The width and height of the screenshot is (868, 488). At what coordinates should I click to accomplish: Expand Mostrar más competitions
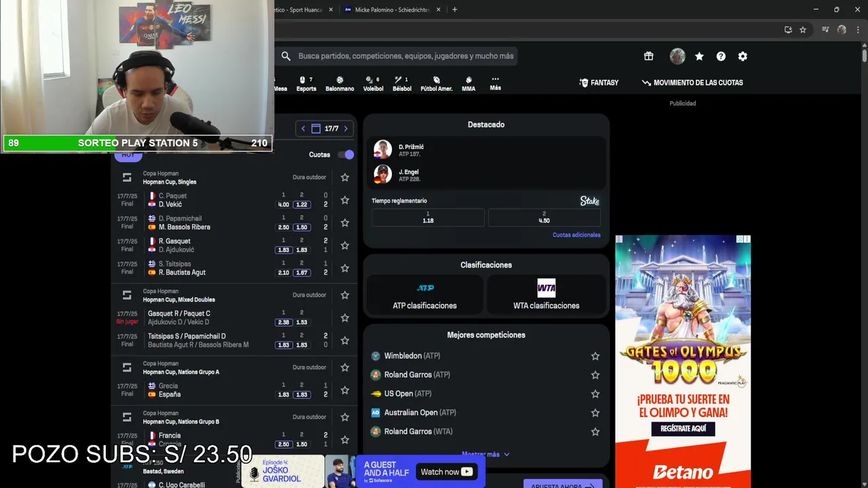coord(486,454)
